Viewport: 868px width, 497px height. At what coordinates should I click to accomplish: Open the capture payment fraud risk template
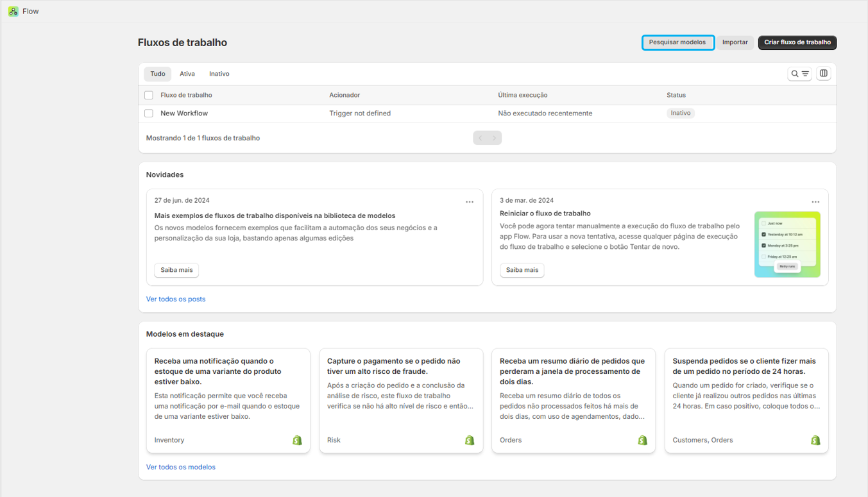401,401
